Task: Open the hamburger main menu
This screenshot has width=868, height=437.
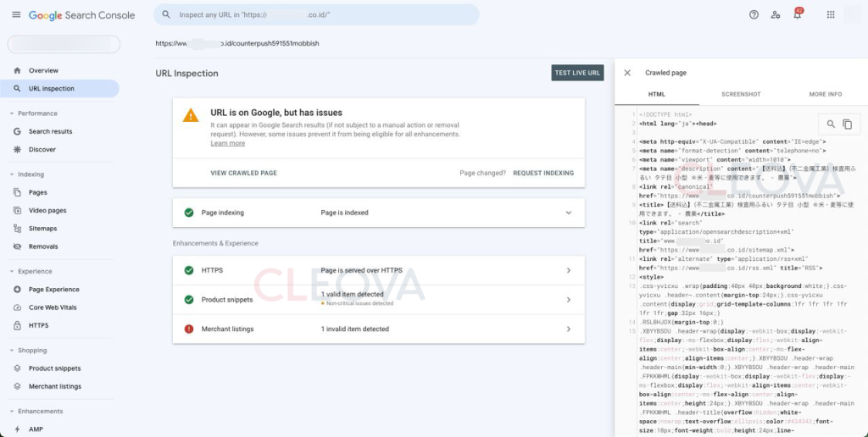Action: coord(16,15)
